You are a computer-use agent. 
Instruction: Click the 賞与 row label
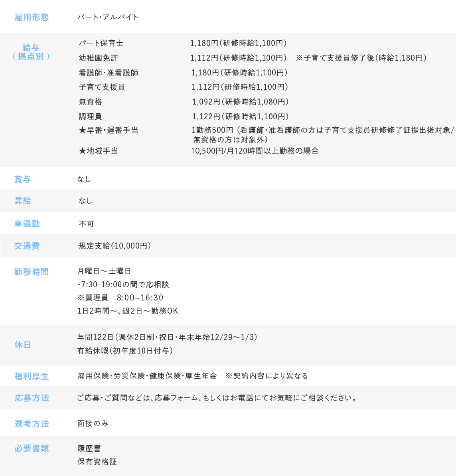(x=23, y=179)
